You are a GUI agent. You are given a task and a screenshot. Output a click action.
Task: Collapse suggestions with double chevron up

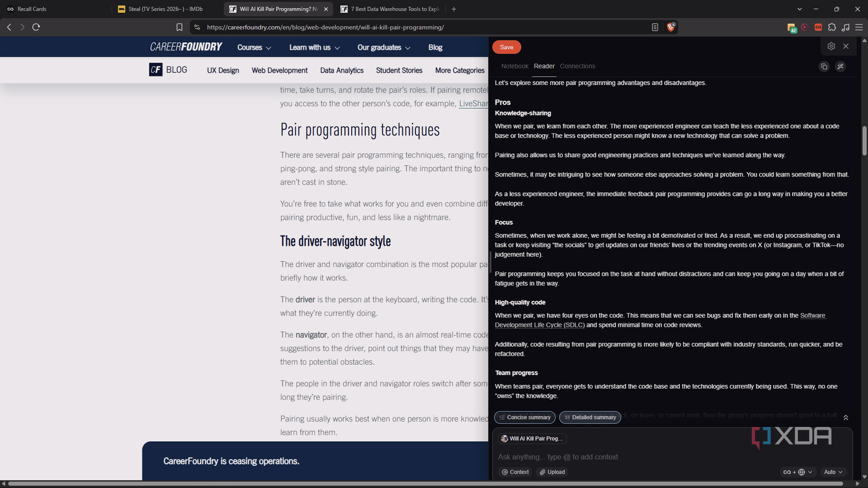tap(845, 417)
